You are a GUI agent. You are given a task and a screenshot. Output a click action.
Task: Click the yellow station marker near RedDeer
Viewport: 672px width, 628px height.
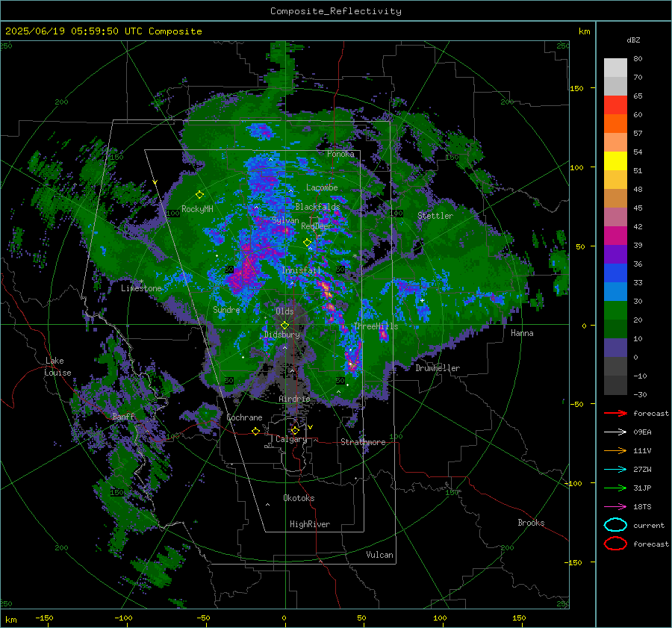tap(308, 242)
